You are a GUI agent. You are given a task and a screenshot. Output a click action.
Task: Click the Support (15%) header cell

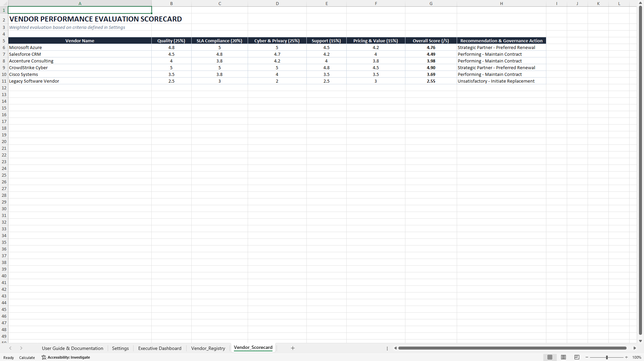click(327, 41)
